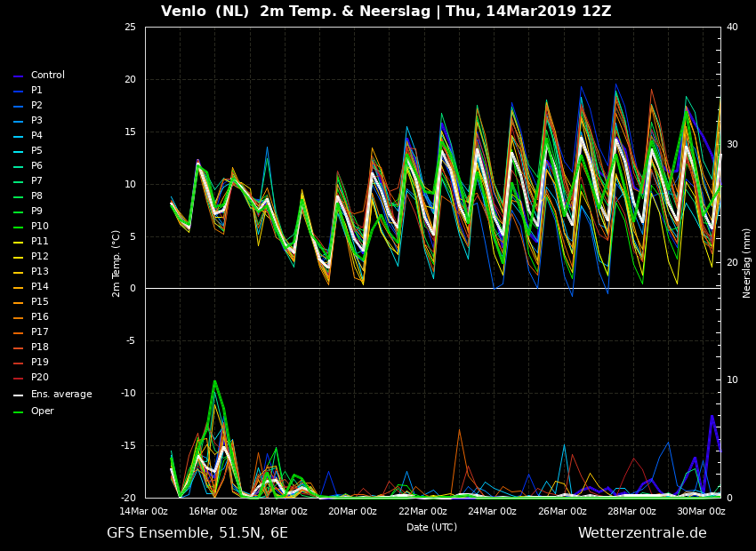Click the Neerslag (mm) axis label
756x551 pixels.
pos(747,262)
